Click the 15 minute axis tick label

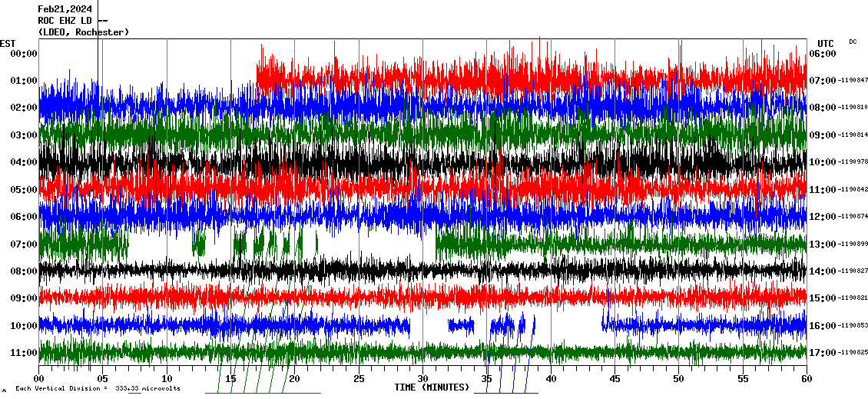(230, 378)
